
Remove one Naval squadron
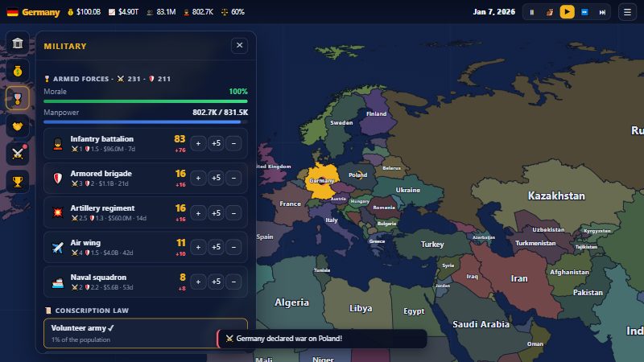click(233, 282)
